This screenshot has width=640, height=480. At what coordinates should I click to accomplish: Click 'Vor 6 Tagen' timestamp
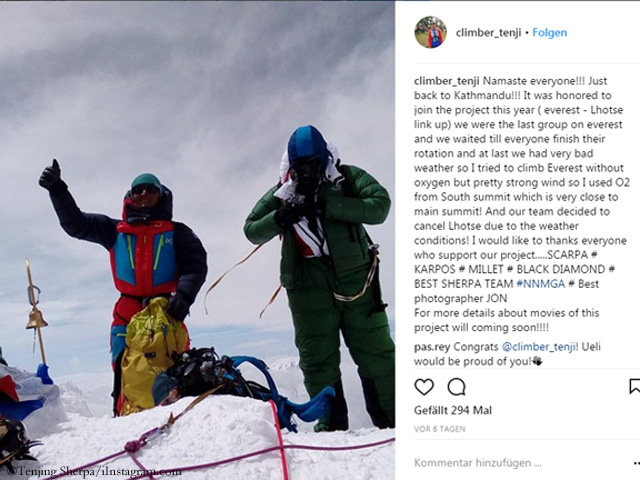click(440, 429)
